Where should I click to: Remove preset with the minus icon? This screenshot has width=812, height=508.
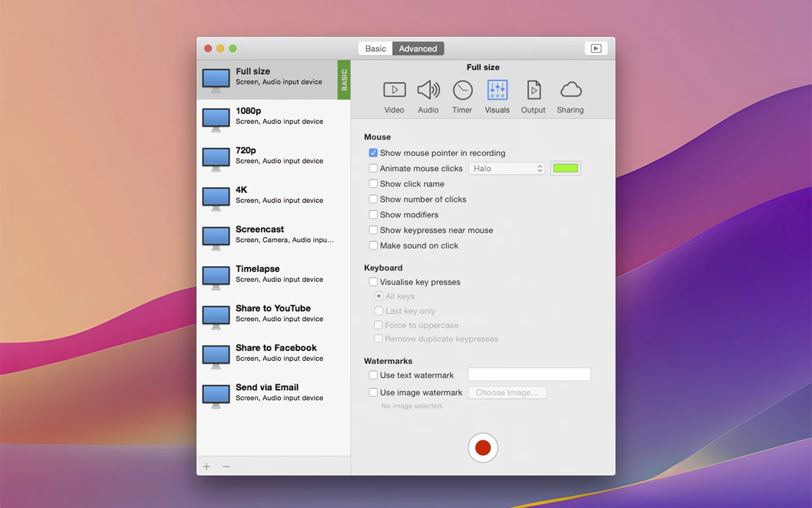point(226,466)
